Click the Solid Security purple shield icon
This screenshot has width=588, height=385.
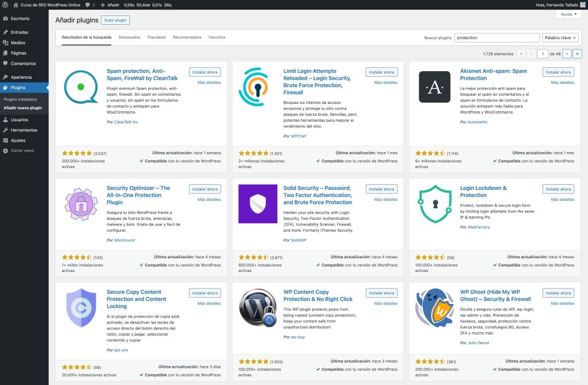click(258, 204)
